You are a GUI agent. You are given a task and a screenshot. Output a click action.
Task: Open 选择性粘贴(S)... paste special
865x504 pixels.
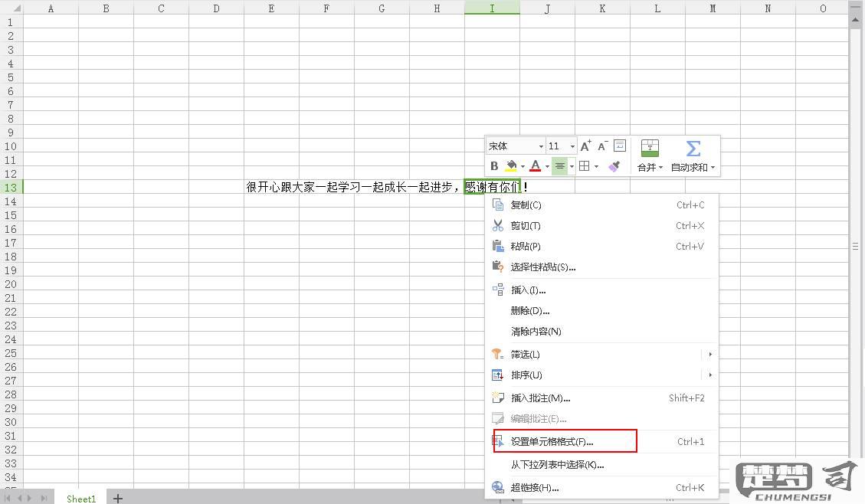601,267
